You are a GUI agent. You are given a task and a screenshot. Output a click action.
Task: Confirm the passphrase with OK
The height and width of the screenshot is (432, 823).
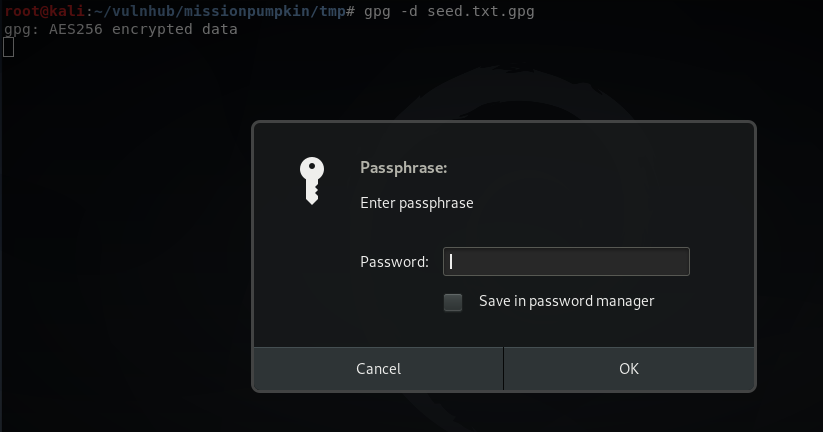click(629, 368)
